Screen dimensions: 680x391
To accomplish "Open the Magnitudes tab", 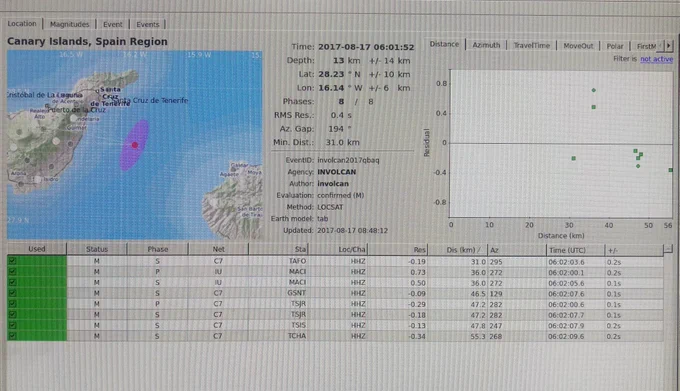I will 69,24.
